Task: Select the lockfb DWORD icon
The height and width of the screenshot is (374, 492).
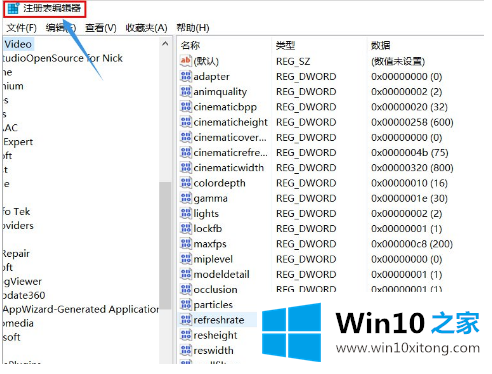Action: click(186, 228)
